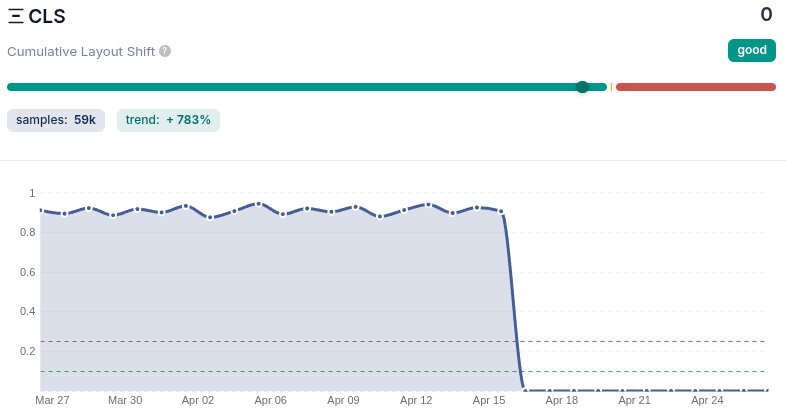Click the CLS heading text

[x=47, y=16]
